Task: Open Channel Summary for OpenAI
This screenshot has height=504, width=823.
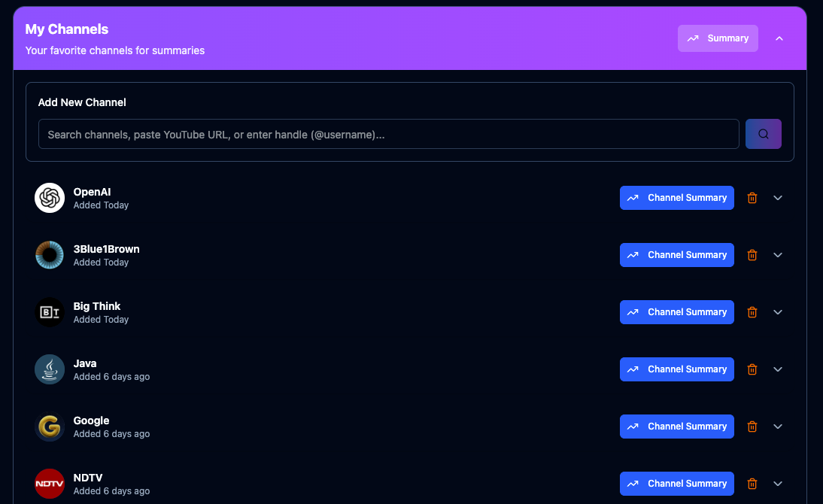Action: 676,198
